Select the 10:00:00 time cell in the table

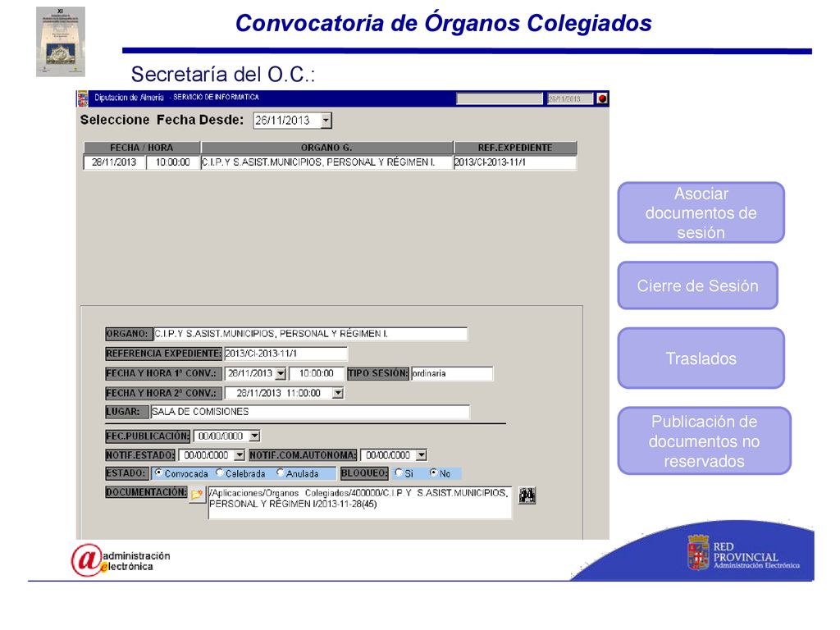pos(172,162)
